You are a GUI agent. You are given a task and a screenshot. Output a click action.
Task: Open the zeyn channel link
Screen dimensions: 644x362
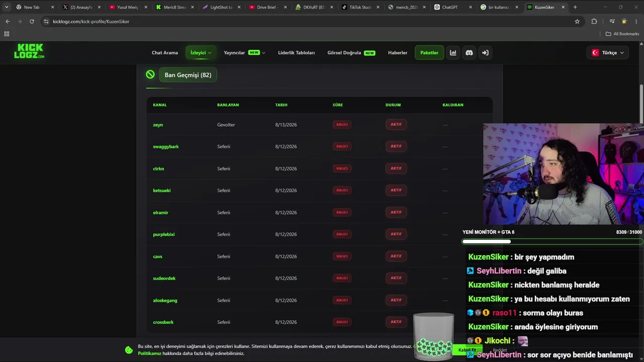coord(158,125)
